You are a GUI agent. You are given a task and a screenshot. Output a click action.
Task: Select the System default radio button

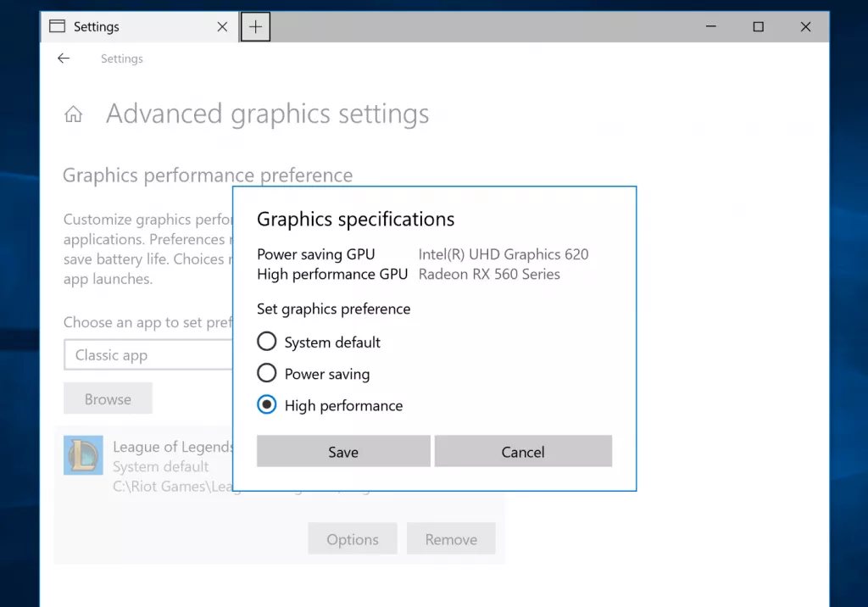click(x=266, y=341)
